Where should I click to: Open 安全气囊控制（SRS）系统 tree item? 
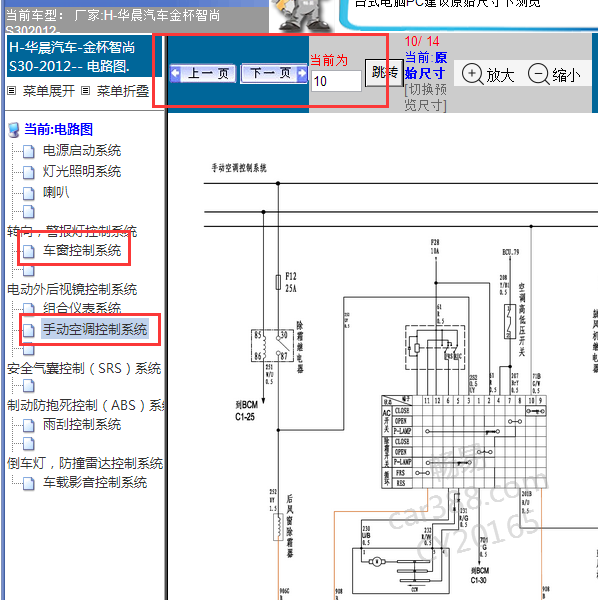[x=84, y=368]
